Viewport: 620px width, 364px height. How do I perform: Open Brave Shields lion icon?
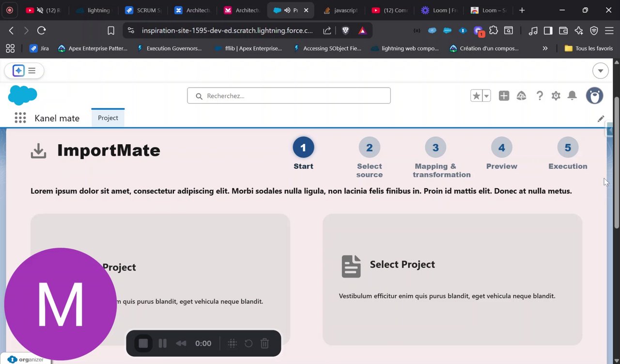pos(345,30)
